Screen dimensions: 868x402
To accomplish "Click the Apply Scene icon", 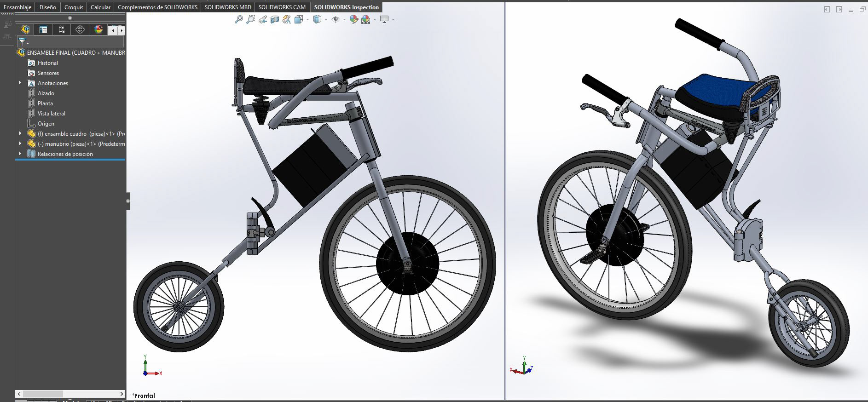I will (366, 19).
